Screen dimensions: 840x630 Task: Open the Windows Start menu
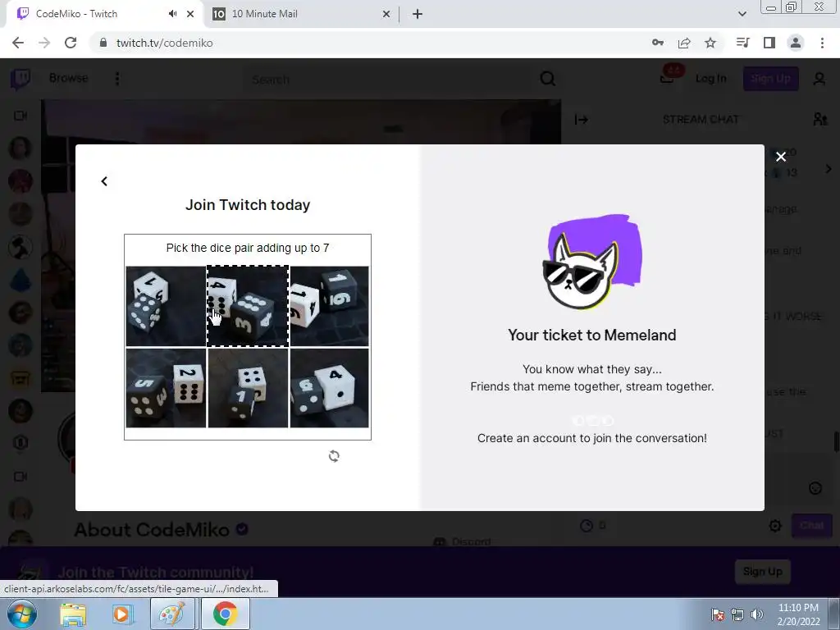click(x=21, y=614)
